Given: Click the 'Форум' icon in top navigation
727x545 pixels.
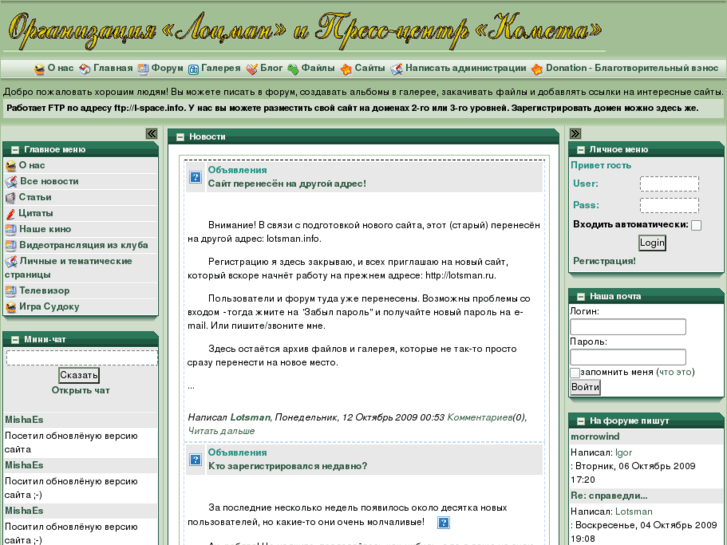Looking at the screenshot, I should [143, 69].
